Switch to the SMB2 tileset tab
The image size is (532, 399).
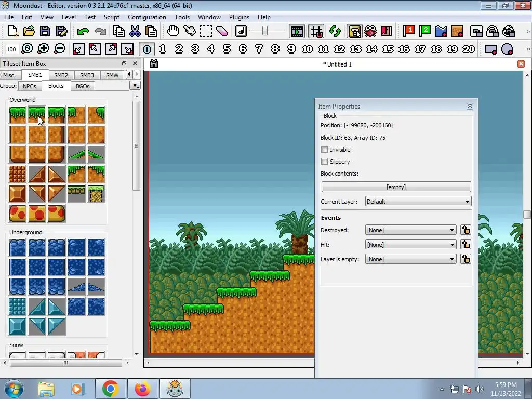[61, 75]
